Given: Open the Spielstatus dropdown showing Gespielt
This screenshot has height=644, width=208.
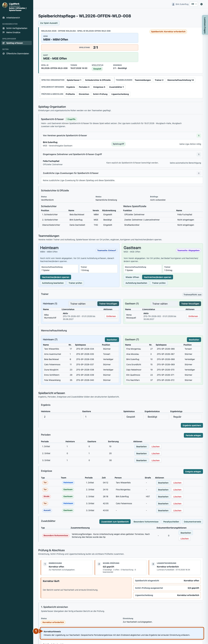Looking at the screenshot, I should (x=134, y=417).
